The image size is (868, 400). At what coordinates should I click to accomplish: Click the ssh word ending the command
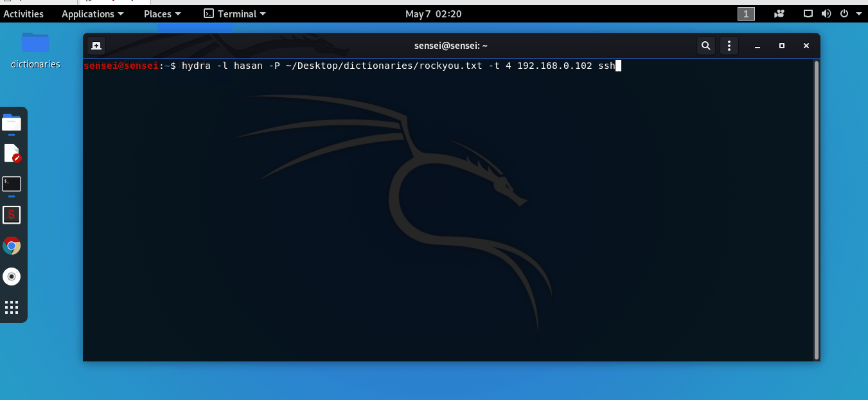pyautogui.click(x=606, y=66)
